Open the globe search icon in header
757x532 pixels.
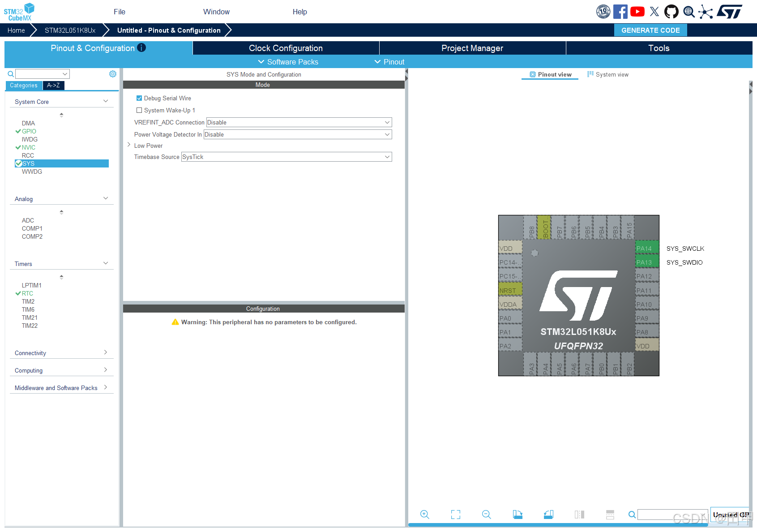tap(689, 12)
